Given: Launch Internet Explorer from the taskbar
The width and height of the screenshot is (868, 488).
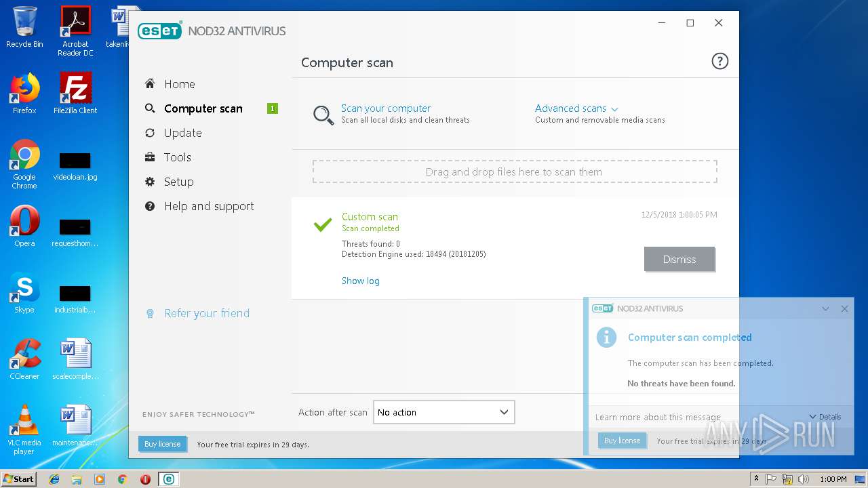Looking at the screenshot, I should pos(54,479).
